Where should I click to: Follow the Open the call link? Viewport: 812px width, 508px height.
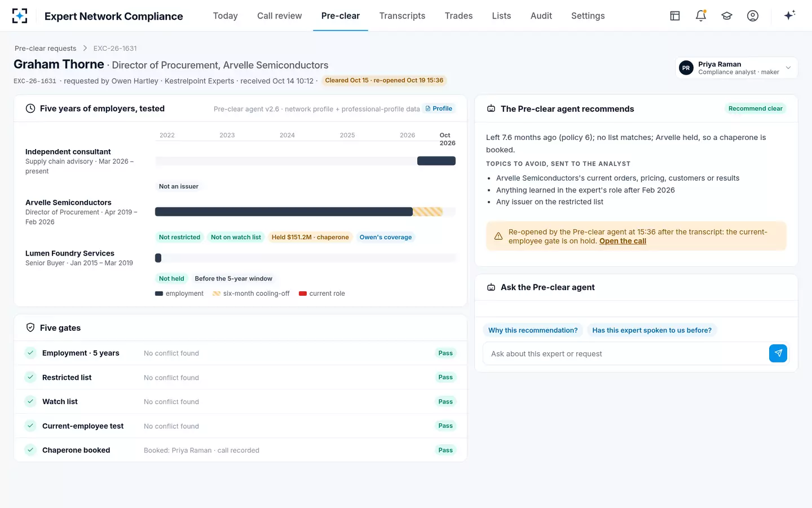pyautogui.click(x=623, y=241)
